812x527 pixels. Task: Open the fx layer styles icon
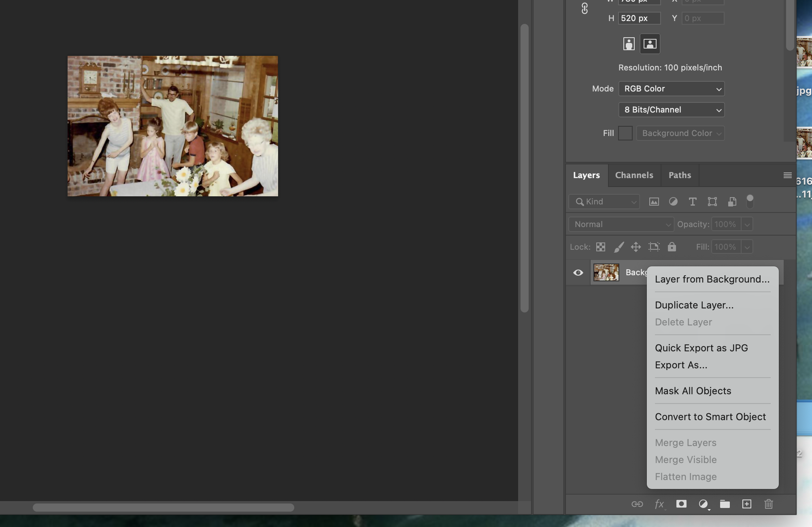pos(659,504)
